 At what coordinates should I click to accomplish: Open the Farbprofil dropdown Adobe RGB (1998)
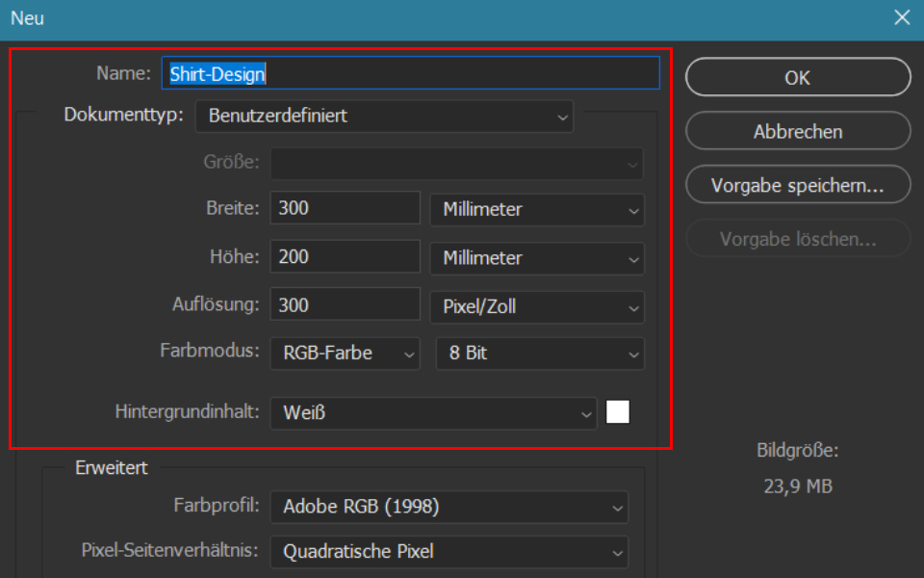coord(449,507)
